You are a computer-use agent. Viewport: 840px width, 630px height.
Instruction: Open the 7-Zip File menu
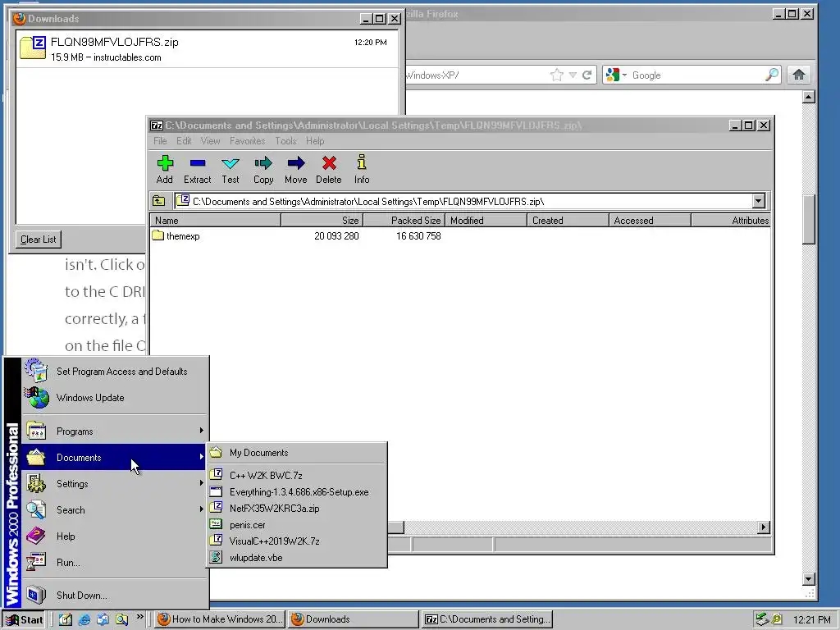click(x=160, y=141)
